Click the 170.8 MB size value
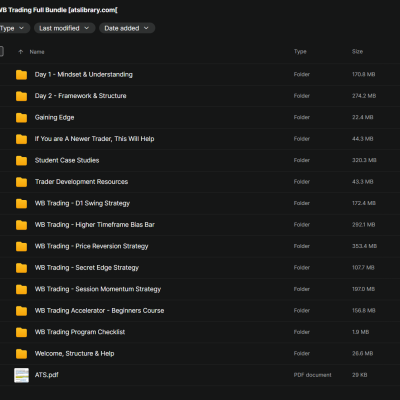 click(364, 74)
